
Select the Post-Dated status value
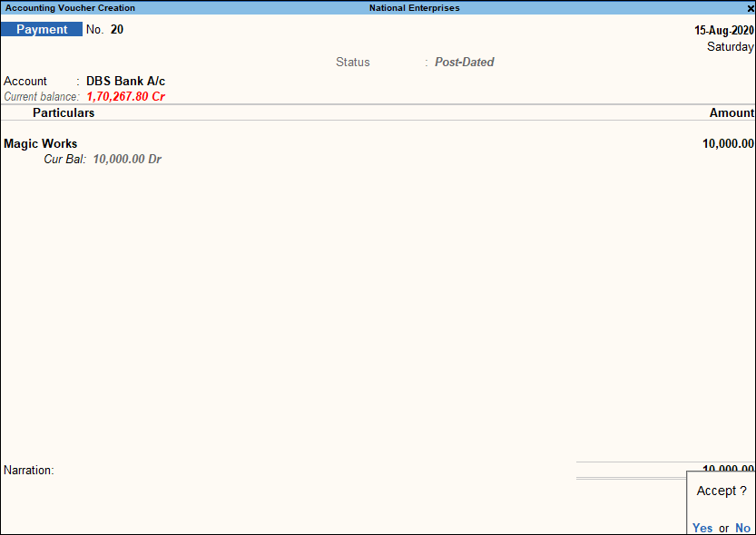464,62
